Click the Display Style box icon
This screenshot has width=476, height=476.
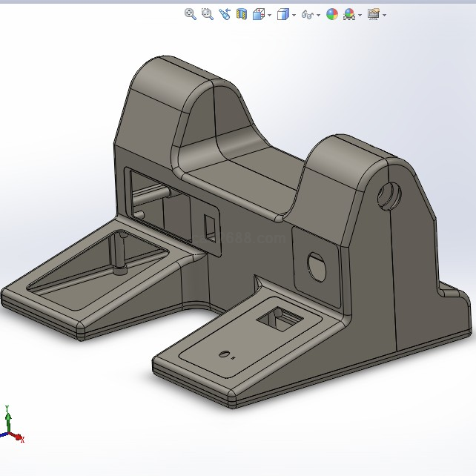click(282, 14)
